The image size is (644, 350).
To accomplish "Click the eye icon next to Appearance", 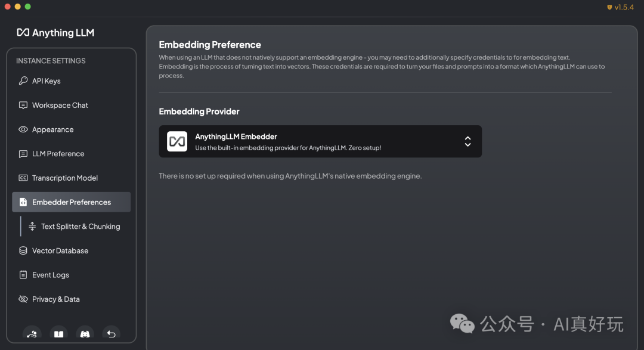I will coord(23,129).
